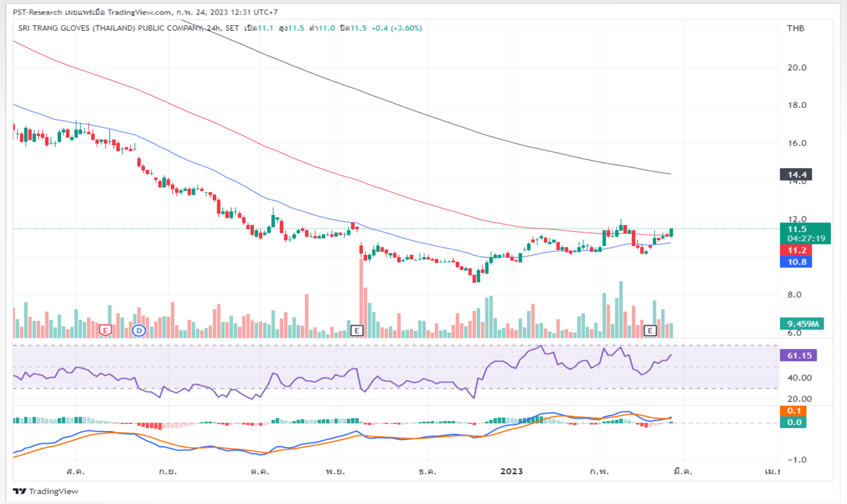Click the teal 0.0 MACD histogram label

[793, 422]
